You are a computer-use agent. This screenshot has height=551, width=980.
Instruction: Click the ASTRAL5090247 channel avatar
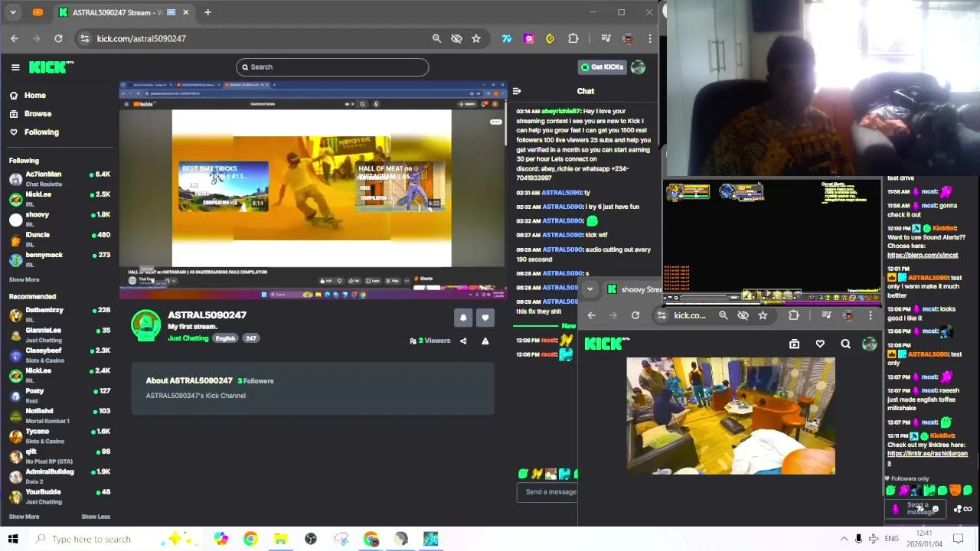145,324
